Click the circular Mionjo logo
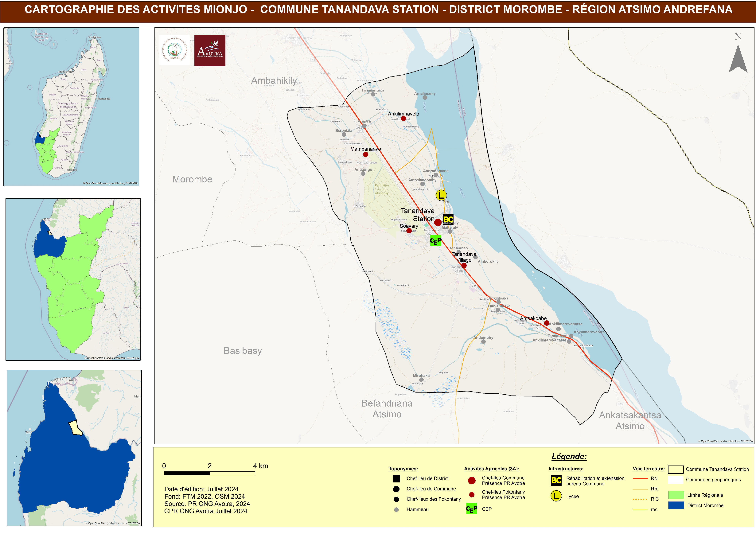This screenshot has width=756, height=534. [x=174, y=50]
